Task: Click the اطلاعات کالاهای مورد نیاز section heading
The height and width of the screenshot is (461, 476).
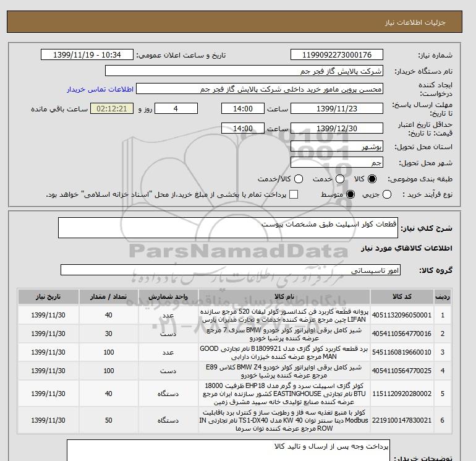Action: coord(407,248)
